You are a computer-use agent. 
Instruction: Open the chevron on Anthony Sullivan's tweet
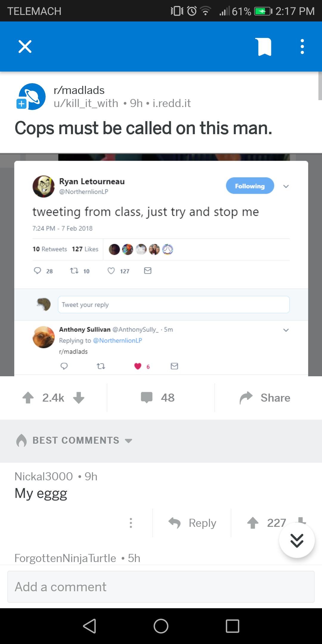[x=286, y=330]
